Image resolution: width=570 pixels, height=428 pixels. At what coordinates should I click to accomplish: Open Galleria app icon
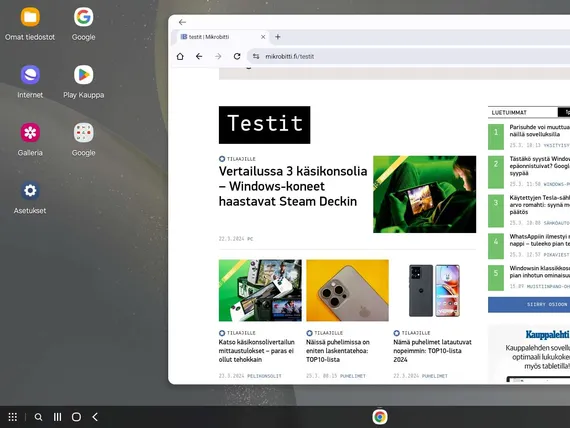click(30, 133)
